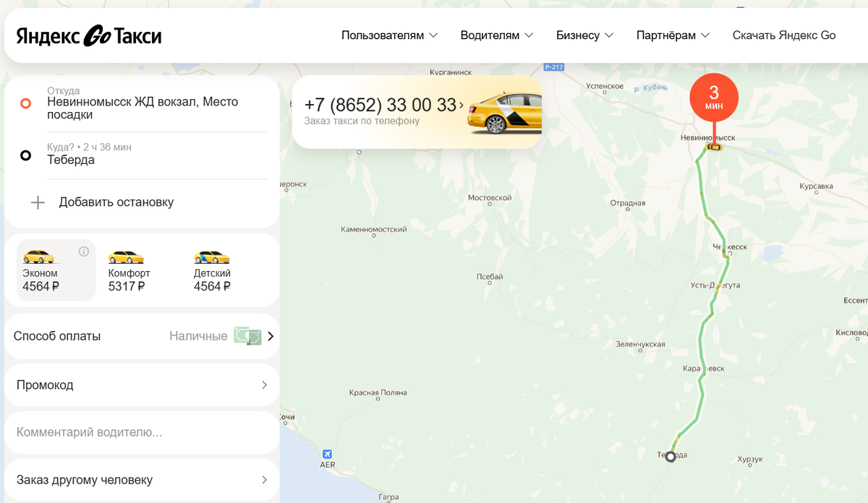This screenshot has height=503, width=868.
Task: Click the red 3 мин pickup pin
Action: pyautogui.click(x=714, y=97)
